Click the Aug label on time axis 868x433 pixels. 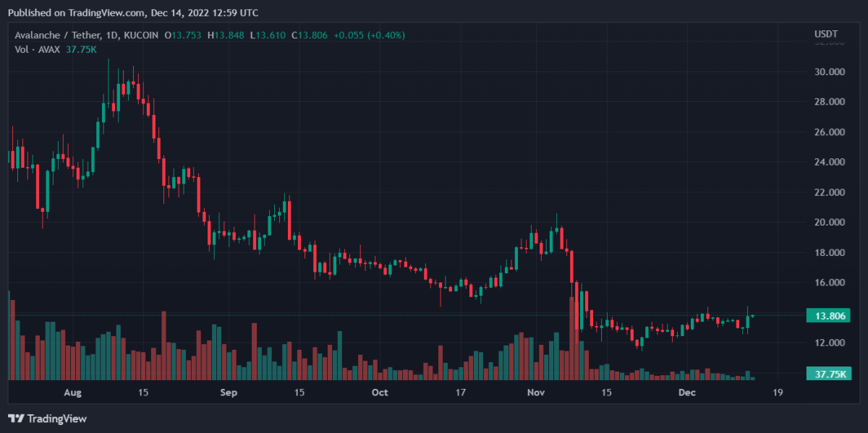pyautogui.click(x=73, y=393)
